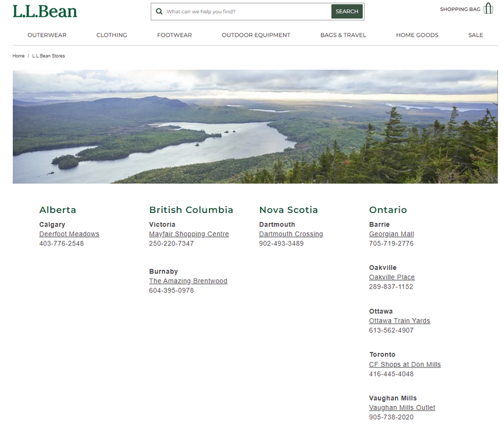Click the Victoria city label
This screenshot has height=426, width=504.
[x=162, y=224]
